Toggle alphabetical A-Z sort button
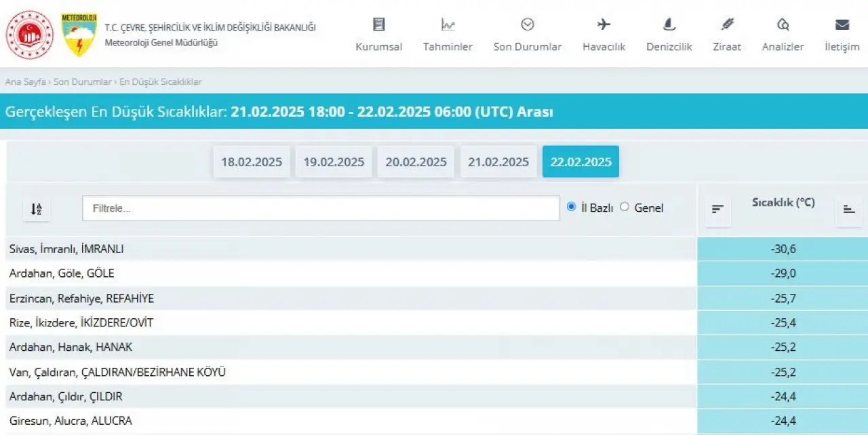The width and height of the screenshot is (868, 435). click(37, 209)
